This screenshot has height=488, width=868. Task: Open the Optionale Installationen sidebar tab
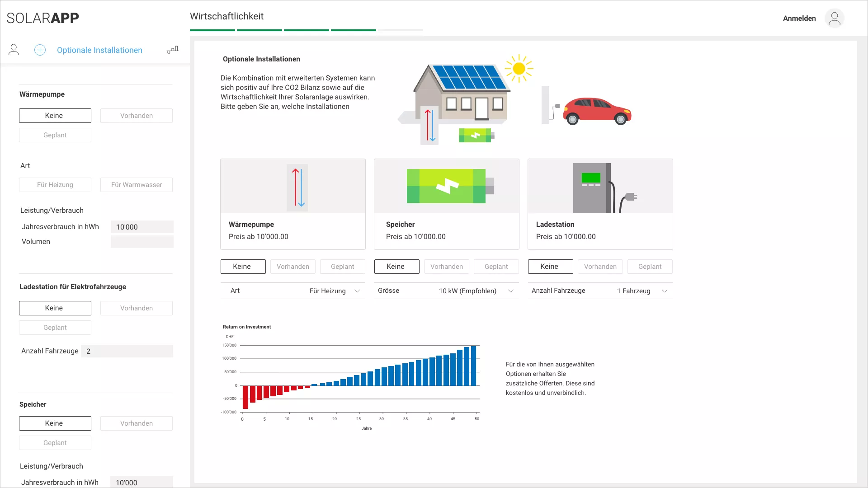point(99,50)
